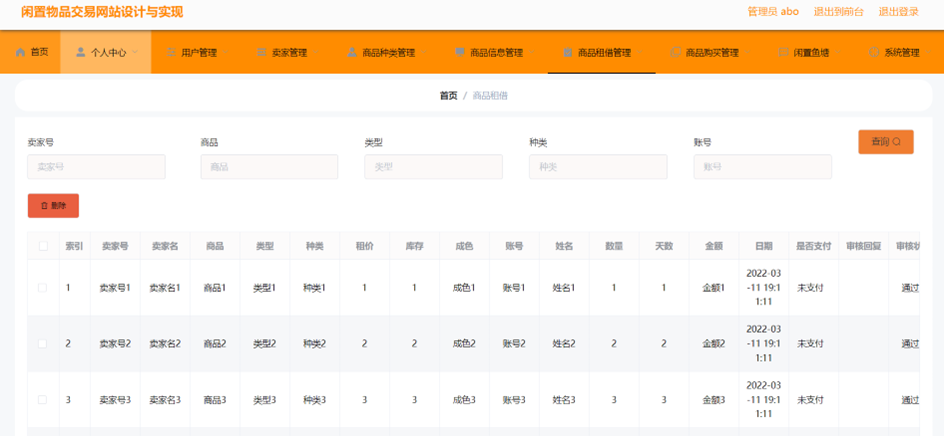Expand the 商品租借管理 dropdown arrow
The image size is (944, 436).
pos(640,52)
